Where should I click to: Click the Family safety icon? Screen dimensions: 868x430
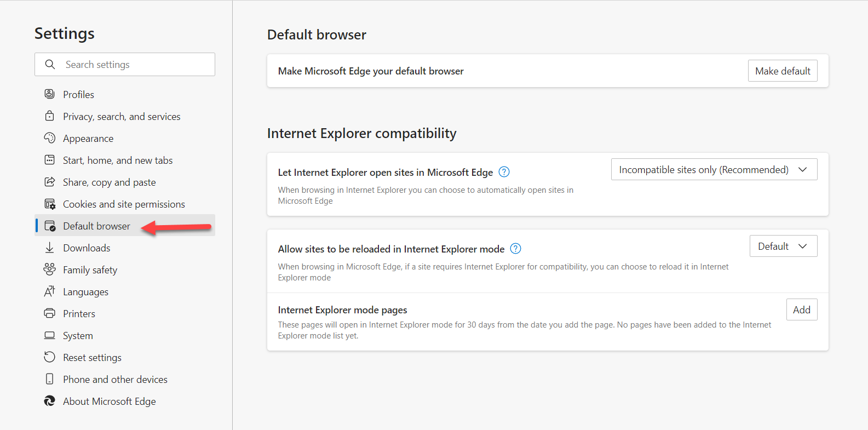click(49, 270)
